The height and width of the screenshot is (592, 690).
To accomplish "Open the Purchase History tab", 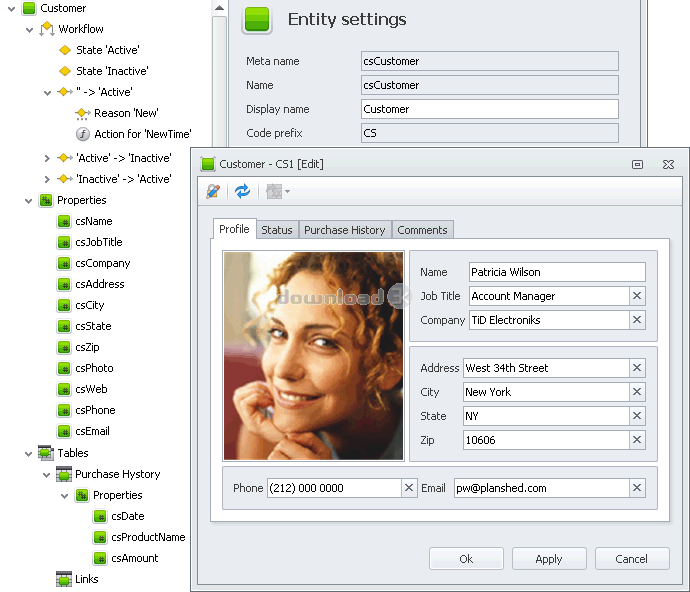I will 345,230.
